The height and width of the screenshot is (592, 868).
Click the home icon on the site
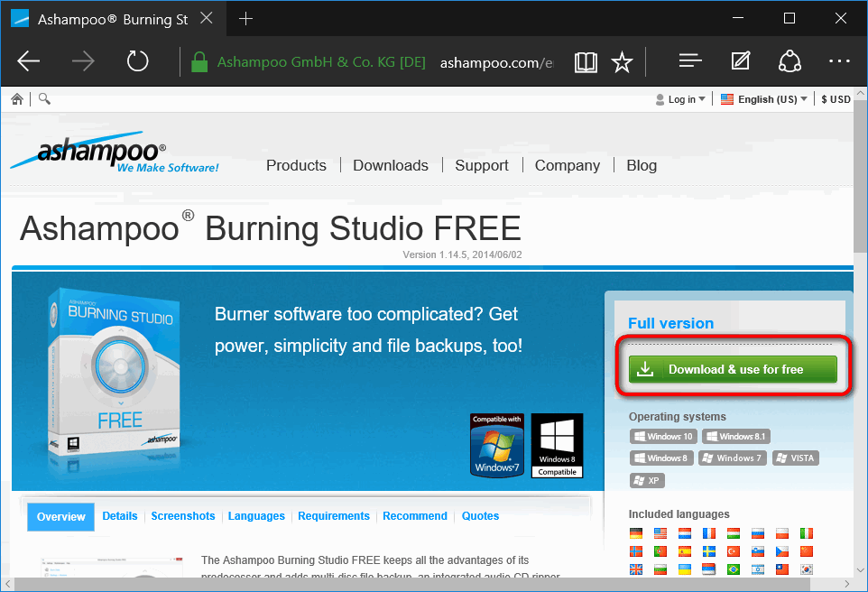tap(17, 98)
